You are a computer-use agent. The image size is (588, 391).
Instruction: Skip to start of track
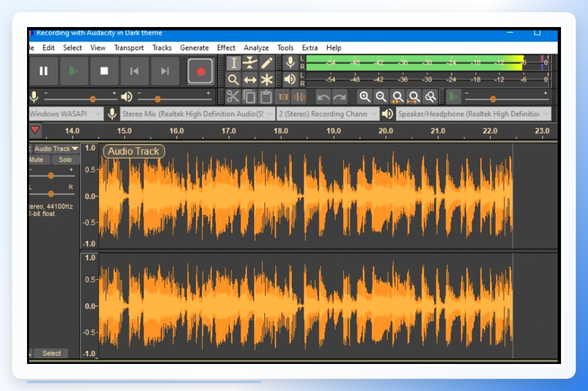pyautogui.click(x=135, y=71)
